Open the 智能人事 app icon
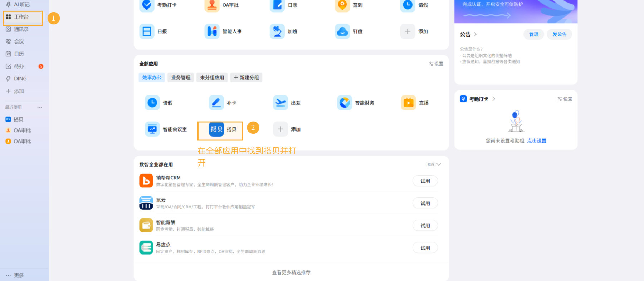This screenshot has width=644, height=281. coord(212,31)
